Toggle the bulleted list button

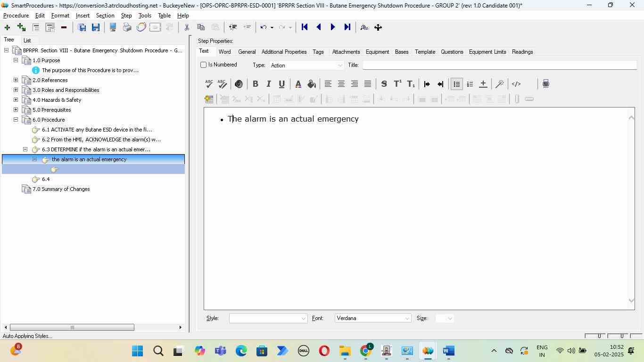(x=456, y=84)
